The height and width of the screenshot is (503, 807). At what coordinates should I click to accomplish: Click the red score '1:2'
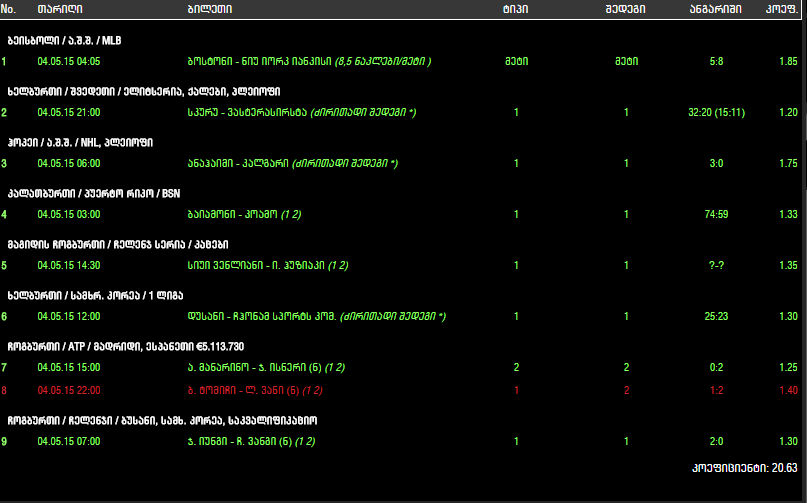(x=716, y=390)
